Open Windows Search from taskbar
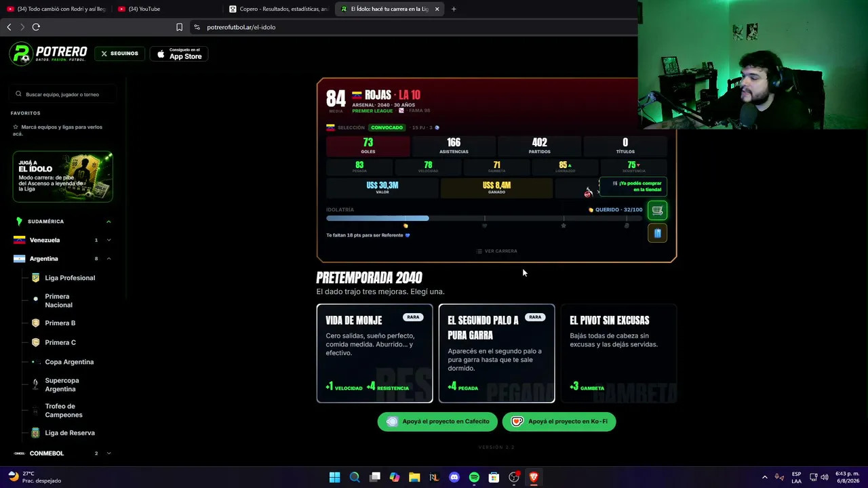868x488 pixels. coord(355,477)
